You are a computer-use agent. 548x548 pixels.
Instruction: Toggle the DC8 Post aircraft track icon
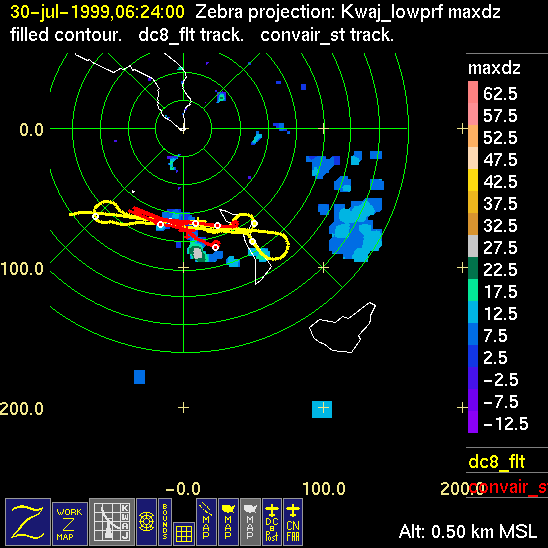tap(272, 522)
